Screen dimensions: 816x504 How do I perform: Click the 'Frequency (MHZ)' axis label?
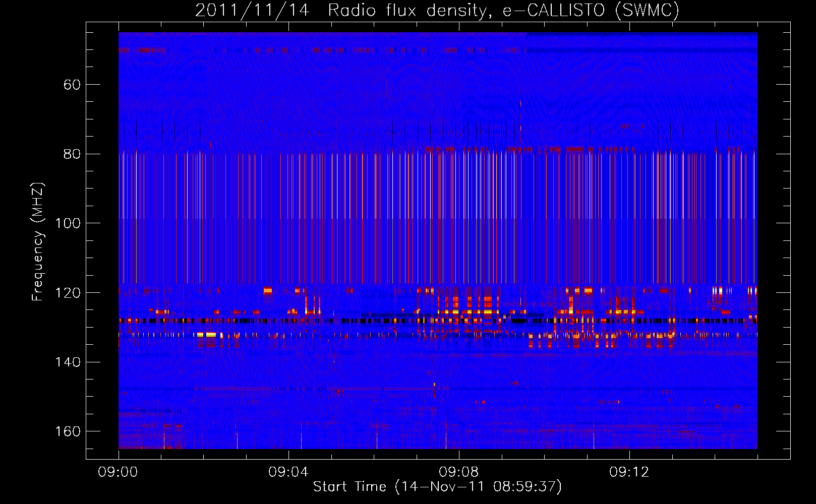37,242
